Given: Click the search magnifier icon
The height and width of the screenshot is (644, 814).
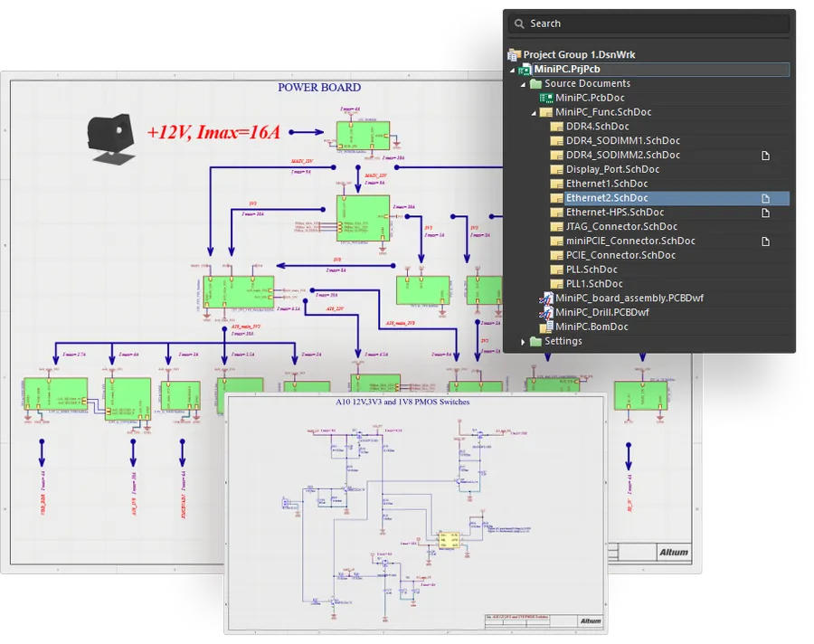Looking at the screenshot, I should coord(518,24).
